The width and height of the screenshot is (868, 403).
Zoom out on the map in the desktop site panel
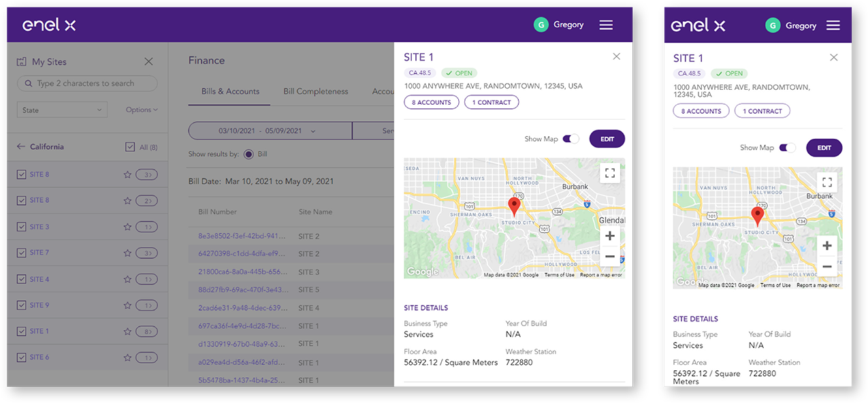click(x=610, y=257)
